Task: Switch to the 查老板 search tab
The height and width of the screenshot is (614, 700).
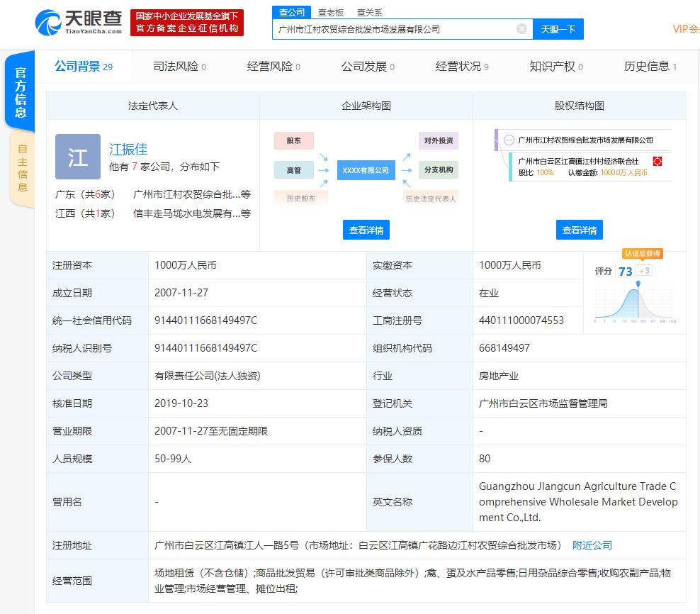Action: point(331,13)
